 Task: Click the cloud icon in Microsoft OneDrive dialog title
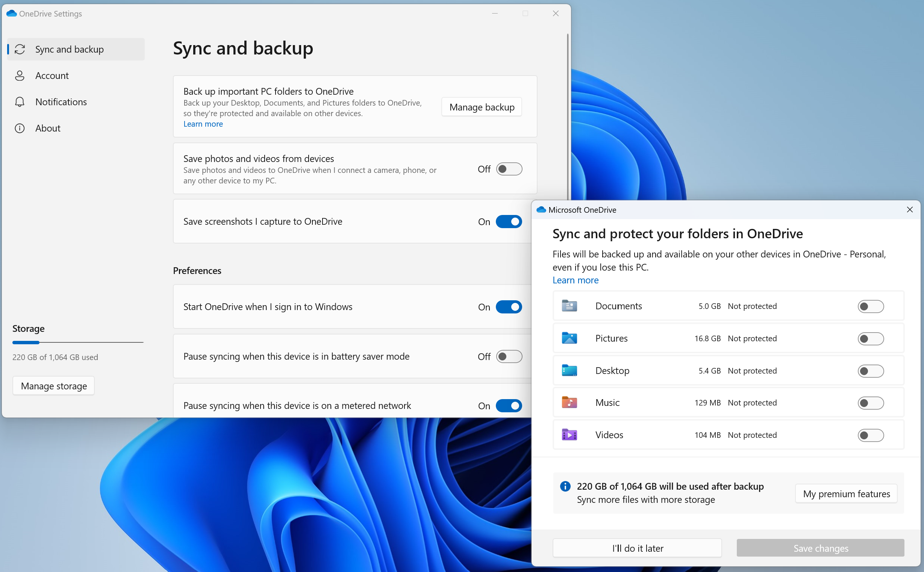coord(541,210)
